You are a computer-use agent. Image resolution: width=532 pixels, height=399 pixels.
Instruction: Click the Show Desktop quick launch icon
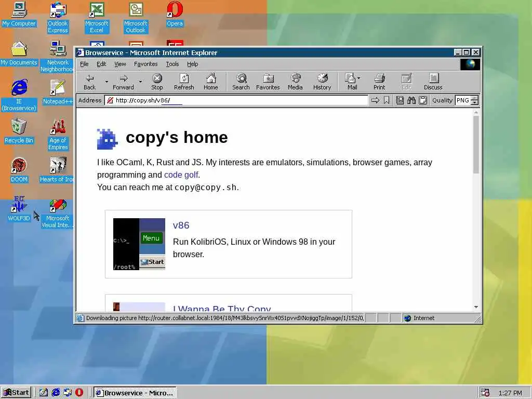(44, 393)
